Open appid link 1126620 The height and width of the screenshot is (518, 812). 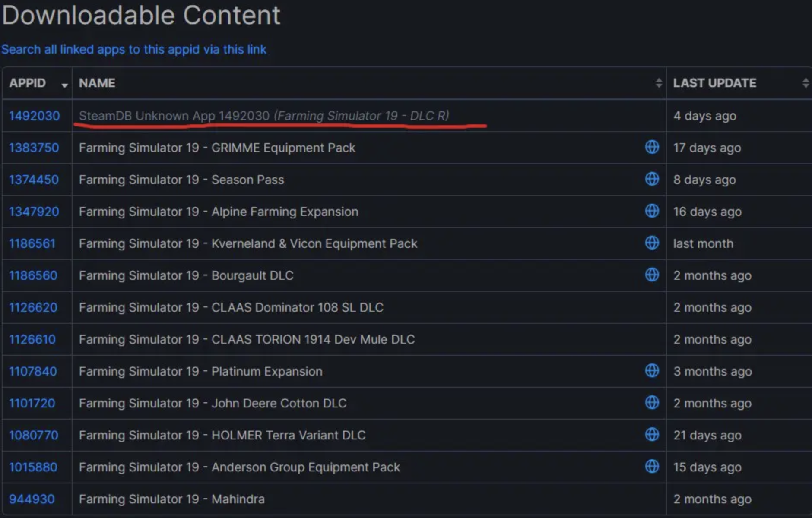33,307
